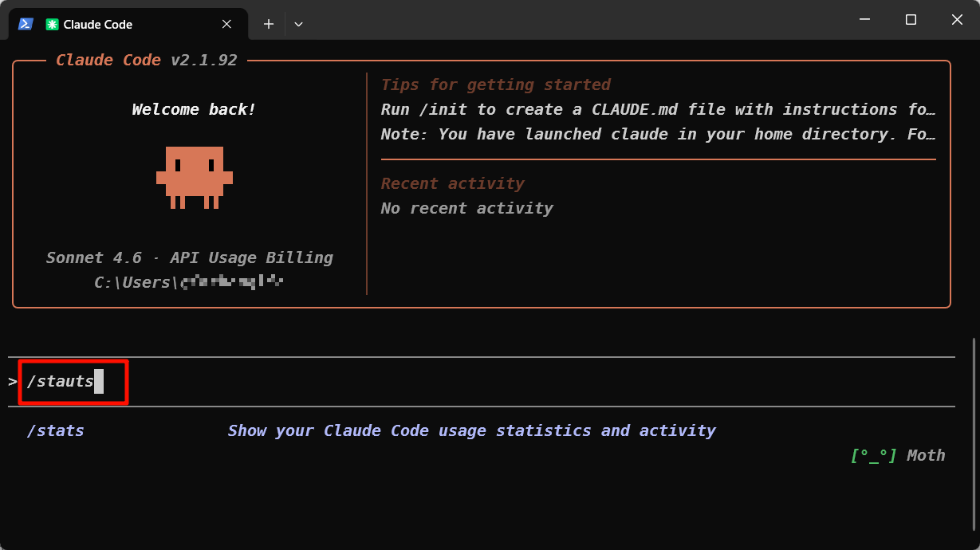Click the /stats usage statistics description
The height and width of the screenshot is (550, 980).
(x=471, y=430)
